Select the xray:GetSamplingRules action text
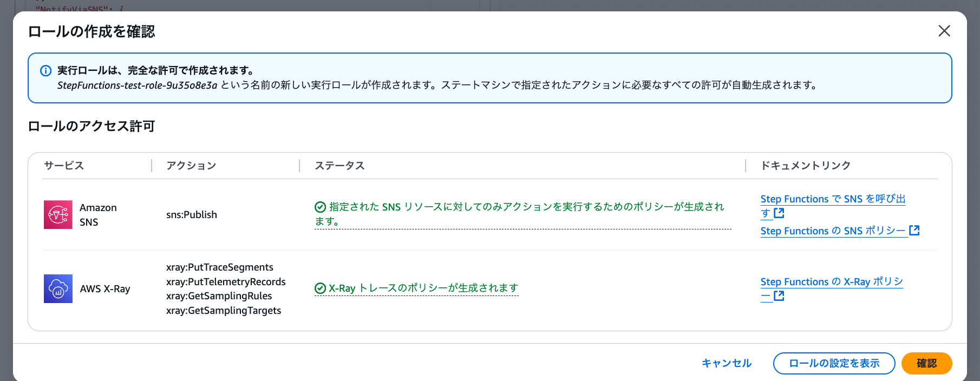 tap(219, 296)
